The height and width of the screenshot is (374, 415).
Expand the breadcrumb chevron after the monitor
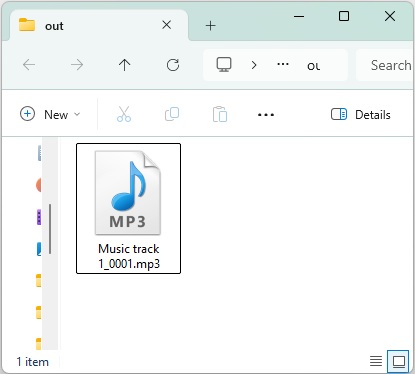click(x=254, y=65)
